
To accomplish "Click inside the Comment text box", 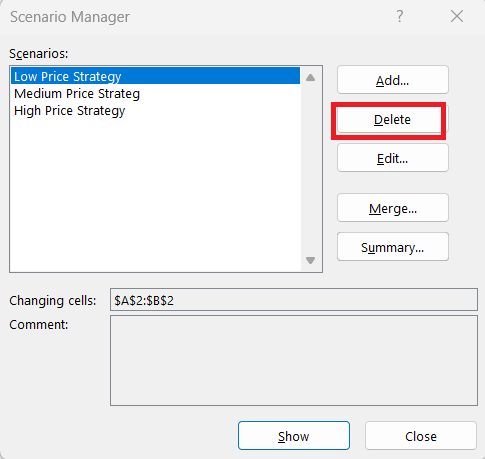I will 294,361.
